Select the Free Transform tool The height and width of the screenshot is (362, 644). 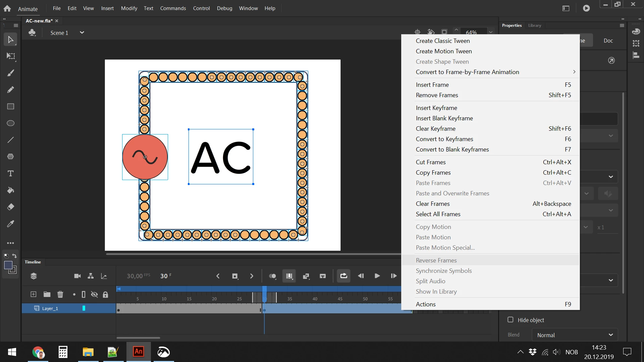coord(11,56)
